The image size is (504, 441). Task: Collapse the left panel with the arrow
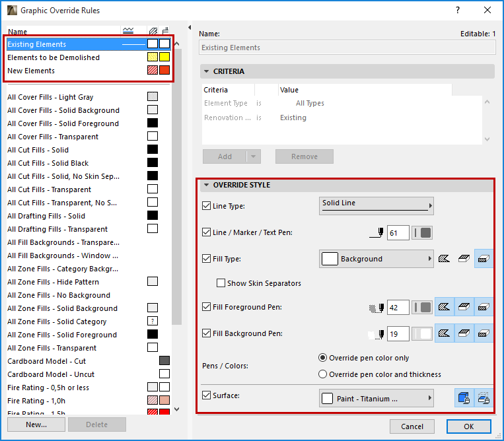click(190, 28)
